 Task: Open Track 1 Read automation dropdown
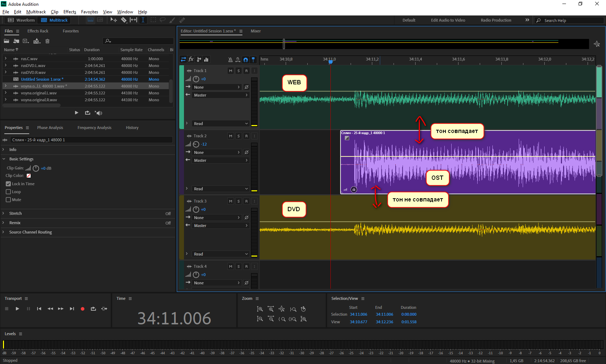pyautogui.click(x=221, y=124)
